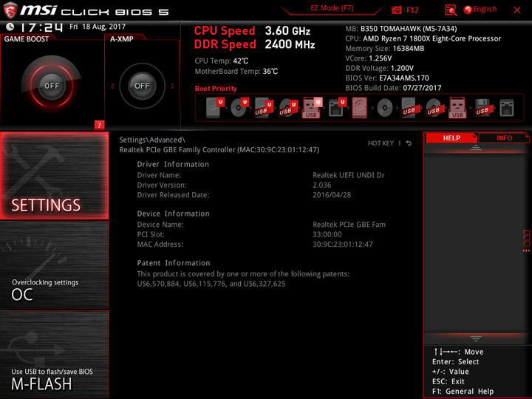Image resolution: width=532 pixels, height=399 pixels.
Task: Select A-XMP profile 2
Action: click(112, 86)
